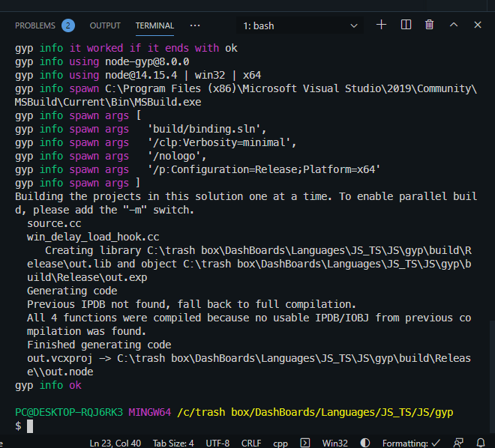495x448 pixels.
Task: Click 'Previous IPDB not found' message line
Action: click(x=191, y=304)
